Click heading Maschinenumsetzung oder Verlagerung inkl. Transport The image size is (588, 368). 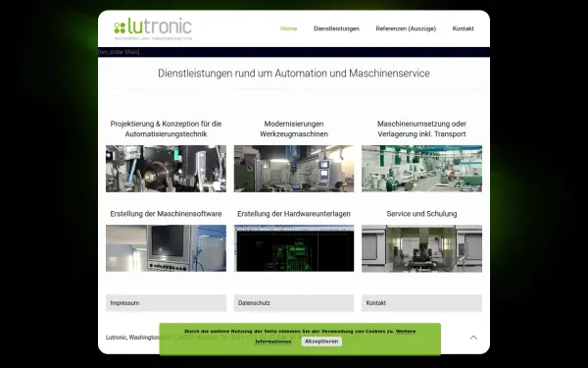point(421,129)
